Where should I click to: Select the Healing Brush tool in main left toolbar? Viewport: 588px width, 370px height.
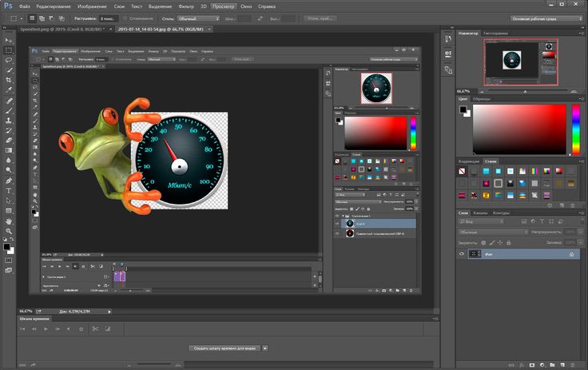[x=9, y=101]
